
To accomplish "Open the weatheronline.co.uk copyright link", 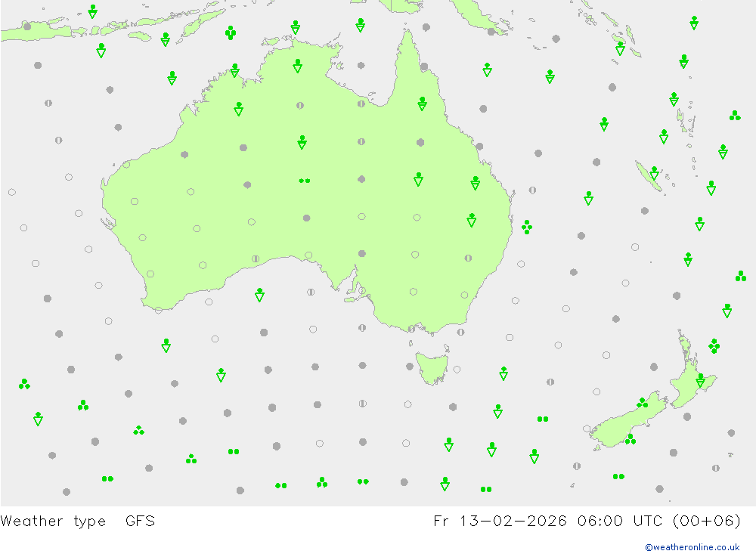I will [692, 546].
